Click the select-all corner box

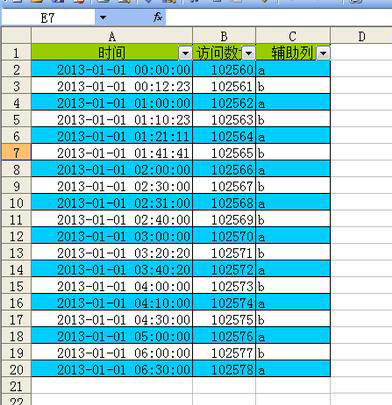16,36
